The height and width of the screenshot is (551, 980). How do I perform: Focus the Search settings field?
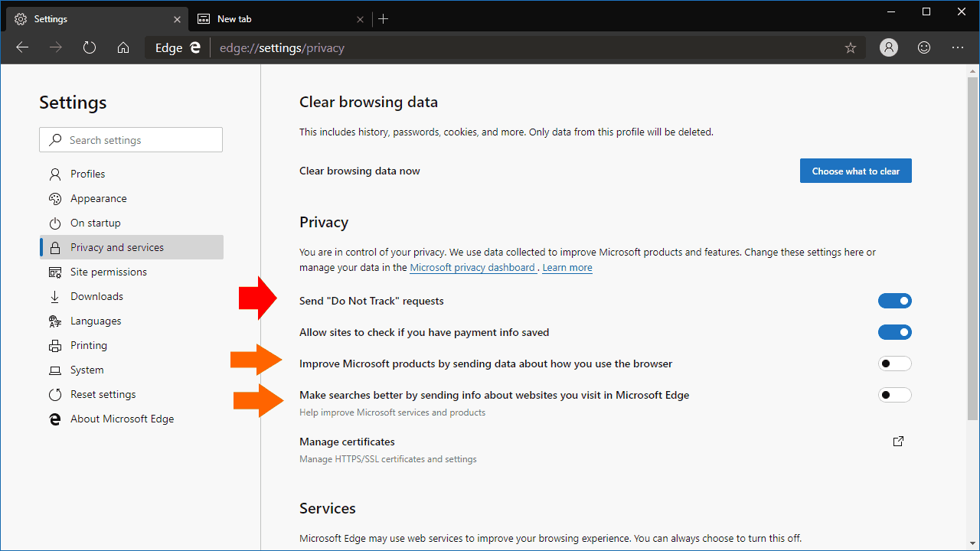tap(131, 140)
